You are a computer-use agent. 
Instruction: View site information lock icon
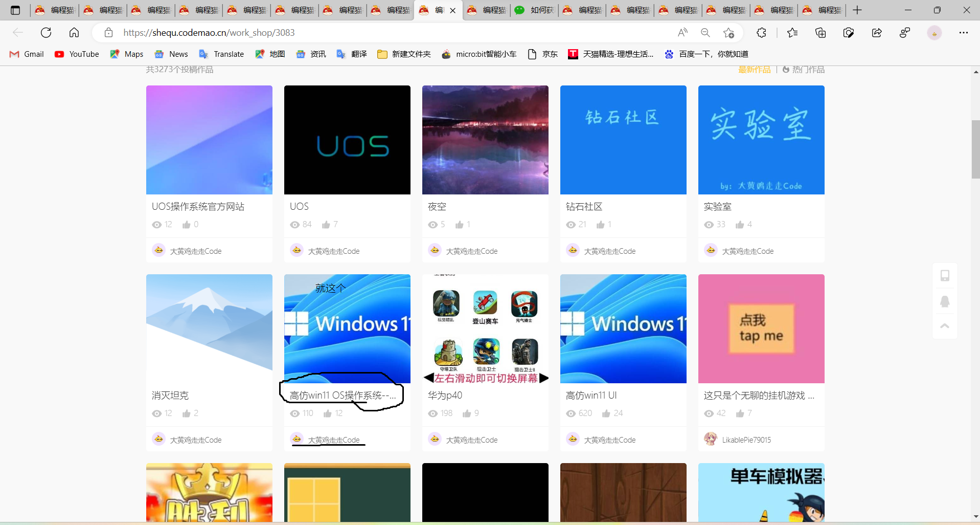click(108, 33)
